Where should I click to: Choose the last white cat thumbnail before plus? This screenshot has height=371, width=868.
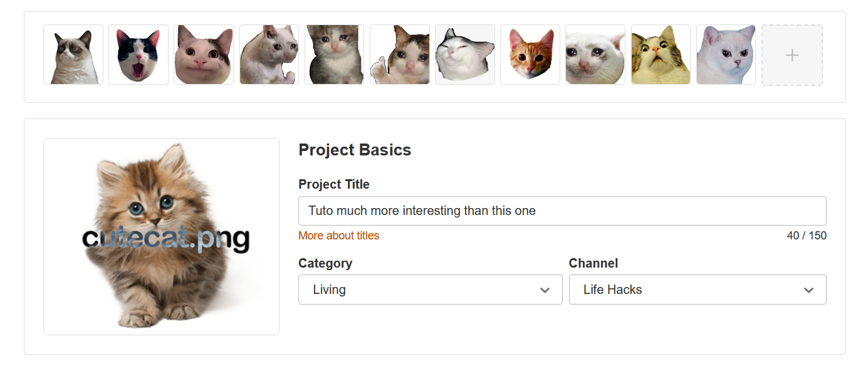726,55
